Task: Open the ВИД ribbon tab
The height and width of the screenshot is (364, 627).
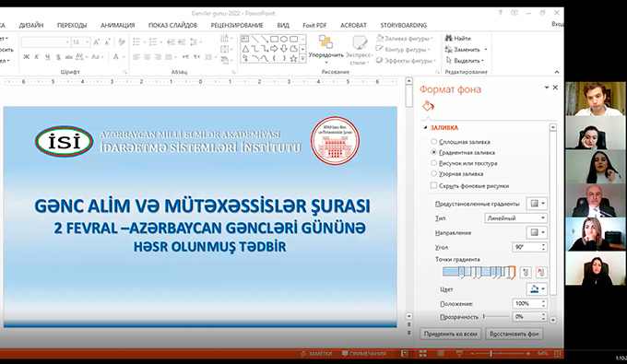Action: click(x=283, y=25)
